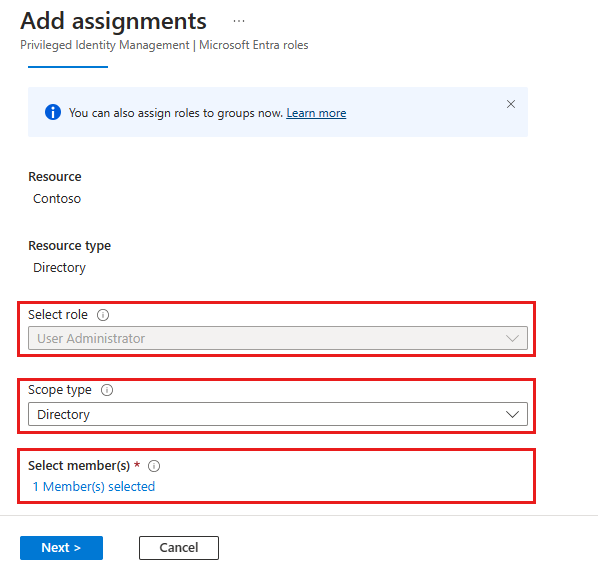598x580 pixels.
Task: Show info tooltip for Select role
Action: tap(103, 315)
